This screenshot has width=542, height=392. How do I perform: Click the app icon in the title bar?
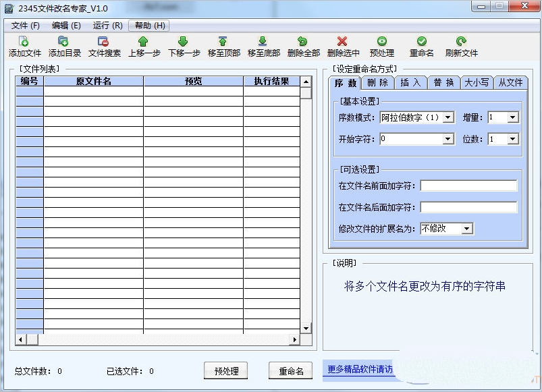coord(9,8)
